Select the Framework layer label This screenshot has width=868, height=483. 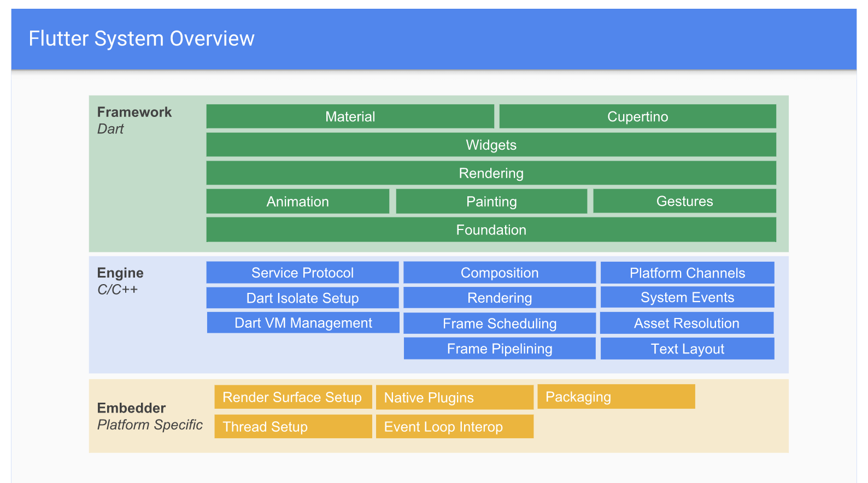point(134,112)
